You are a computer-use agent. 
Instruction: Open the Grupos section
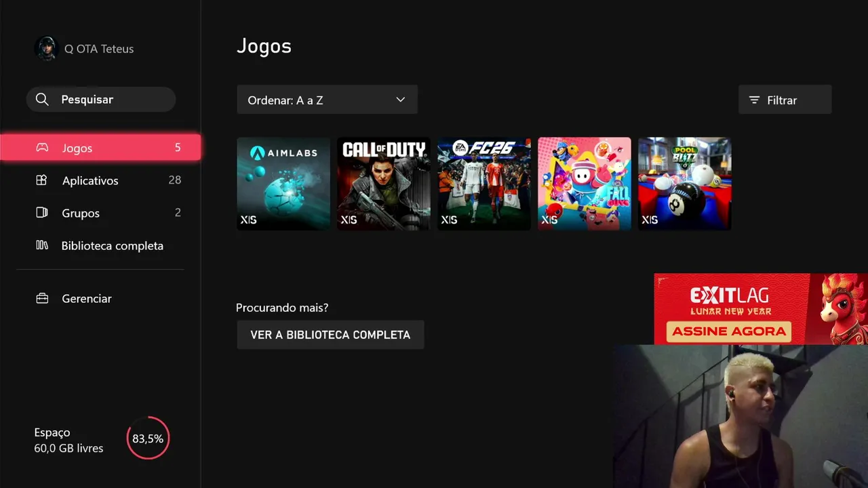[100, 213]
